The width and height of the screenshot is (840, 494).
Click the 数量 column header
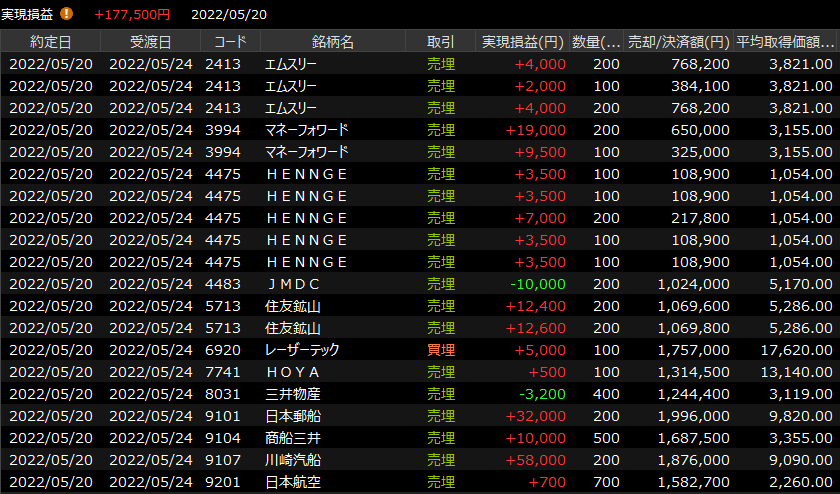coord(596,41)
